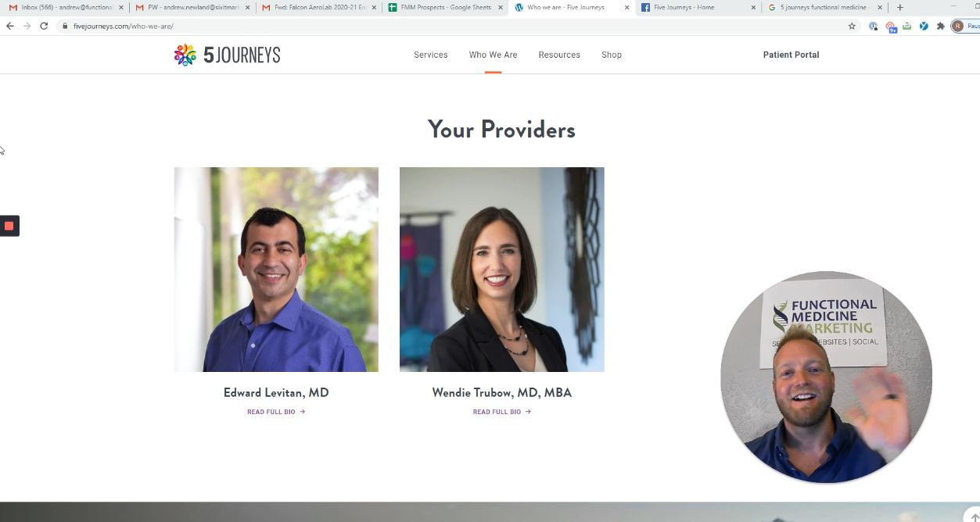Open the extensions puzzle icon

pyautogui.click(x=941, y=26)
